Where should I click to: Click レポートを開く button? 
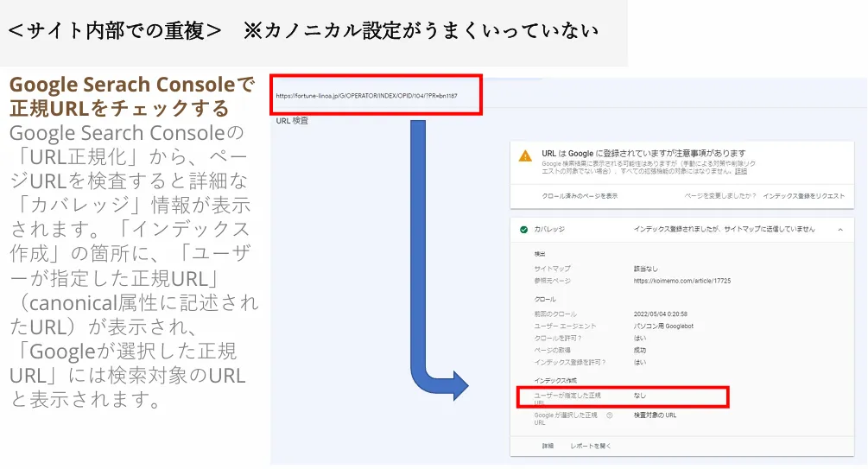(x=591, y=446)
